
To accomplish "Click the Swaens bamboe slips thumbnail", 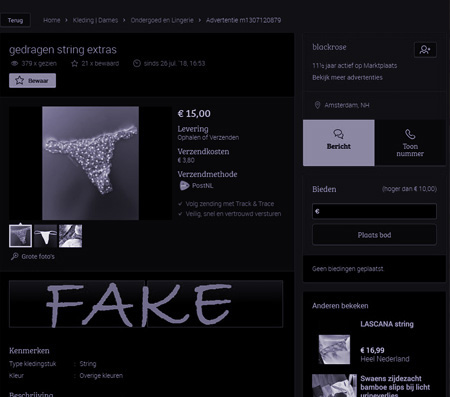I will click(x=334, y=386).
